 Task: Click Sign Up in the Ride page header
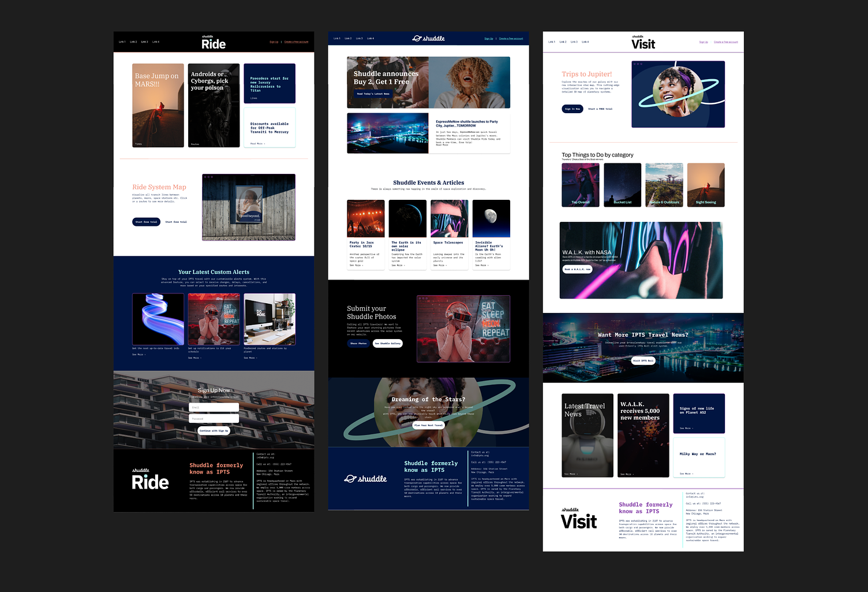pos(274,42)
